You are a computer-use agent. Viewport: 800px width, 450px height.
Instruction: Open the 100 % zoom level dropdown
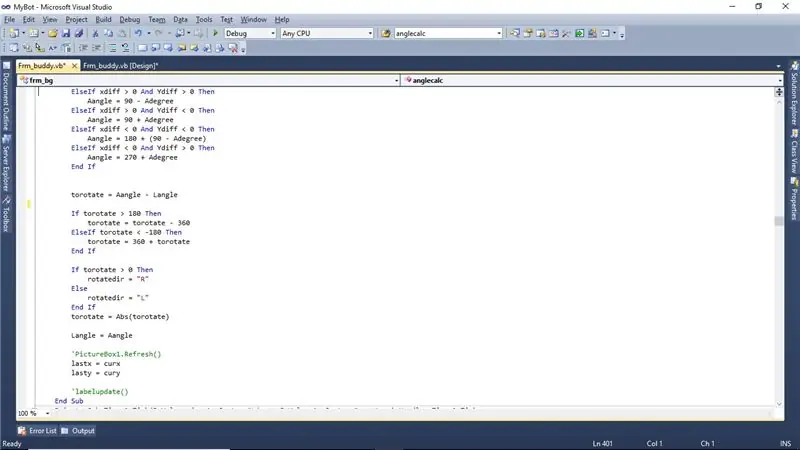47,413
